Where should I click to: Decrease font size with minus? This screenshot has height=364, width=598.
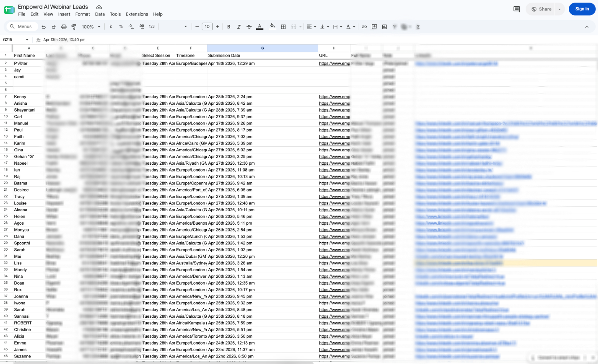(197, 27)
